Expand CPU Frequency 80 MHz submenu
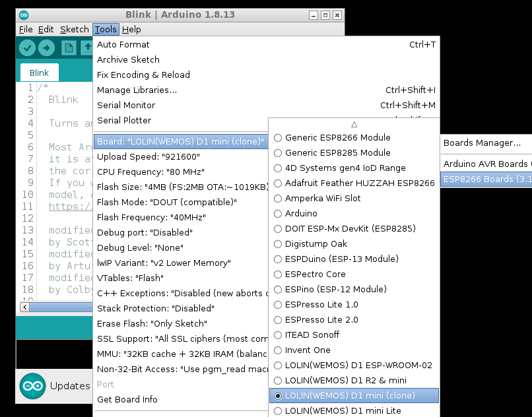The height and width of the screenshot is (417, 532). tap(181, 172)
